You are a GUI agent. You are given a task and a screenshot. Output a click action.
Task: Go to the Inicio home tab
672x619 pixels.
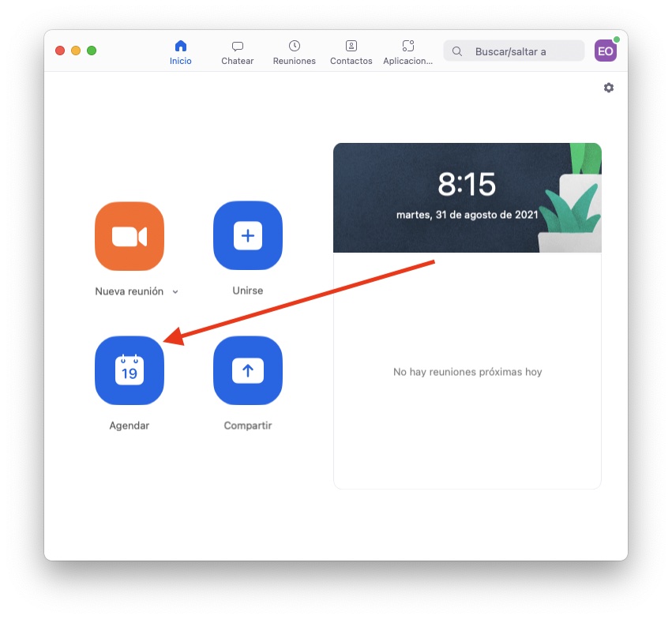coord(181,47)
